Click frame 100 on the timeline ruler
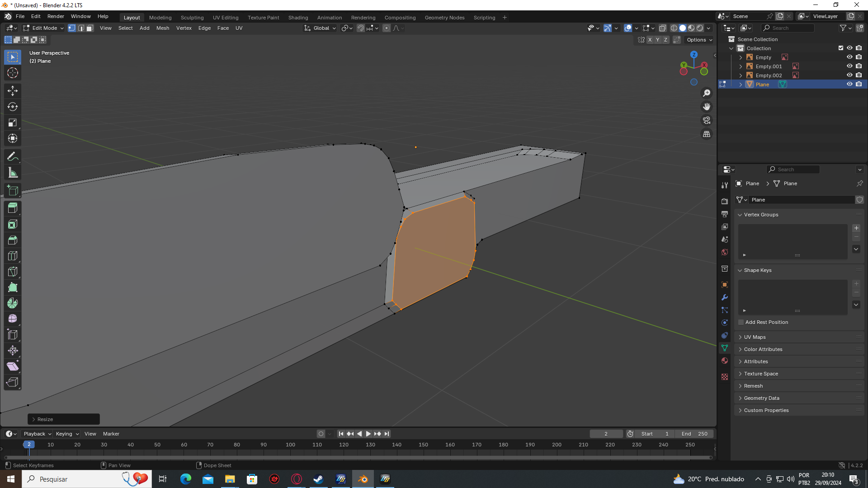 [x=290, y=445]
